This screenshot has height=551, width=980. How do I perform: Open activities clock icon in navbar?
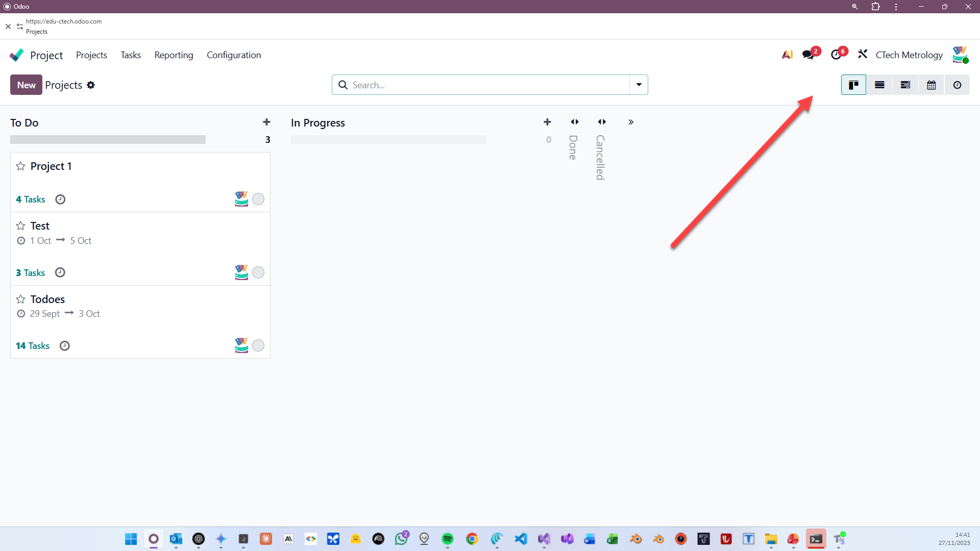coord(836,55)
